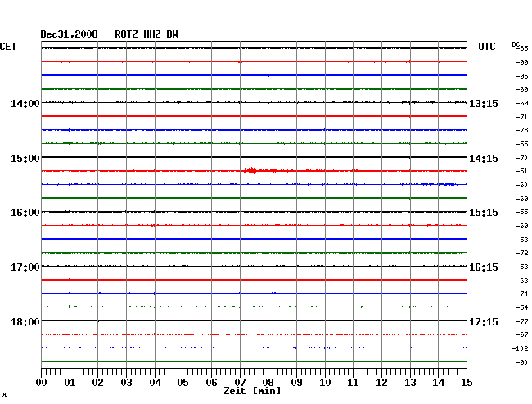Screen dimensions: 532x404
Task: Select the 15:00 CET time label
Action: (25, 159)
